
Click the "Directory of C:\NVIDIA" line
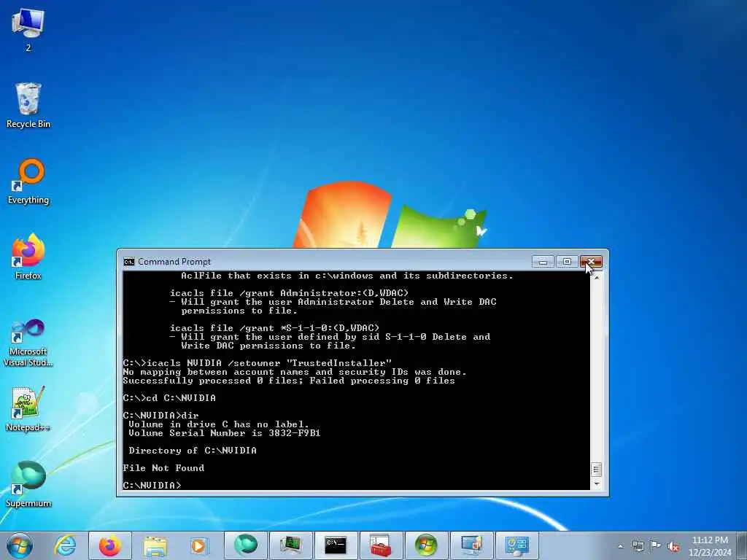pos(193,451)
